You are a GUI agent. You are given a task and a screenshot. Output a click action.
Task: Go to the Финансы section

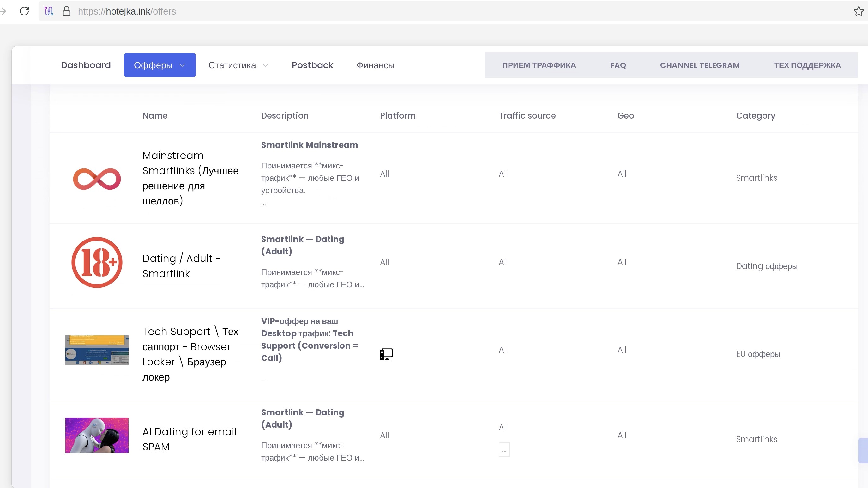pyautogui.click(x=376, y=65)
